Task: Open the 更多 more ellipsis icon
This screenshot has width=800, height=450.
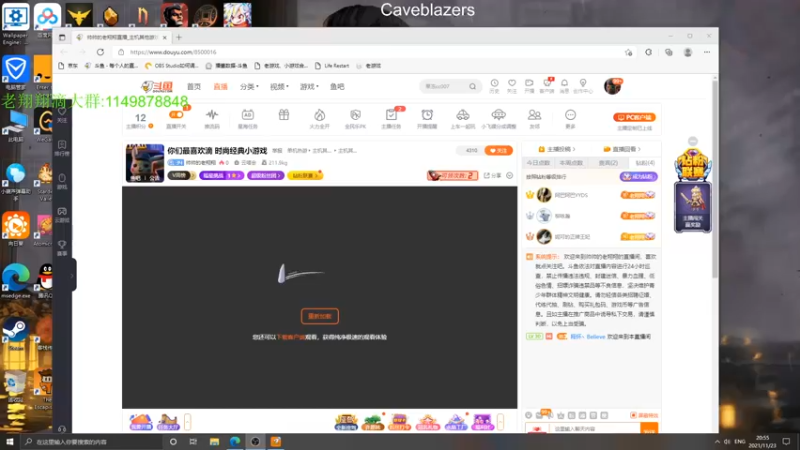Action: [x=570, y=118]
